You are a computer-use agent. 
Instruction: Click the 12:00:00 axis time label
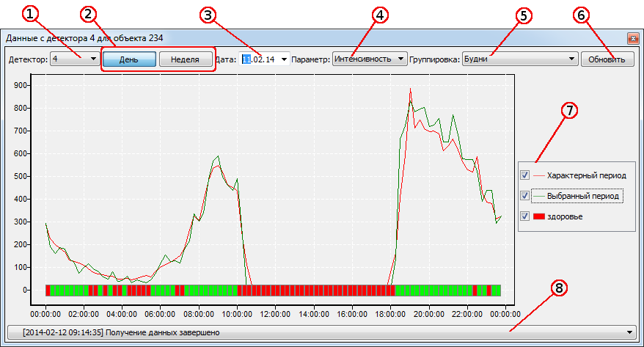tap(275, 314)
